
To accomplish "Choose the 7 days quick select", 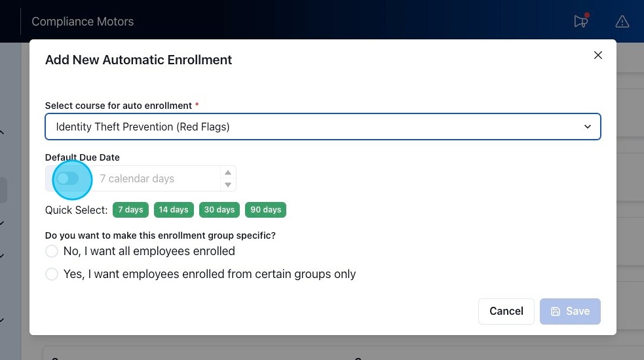I will click(x=130, y=210).
